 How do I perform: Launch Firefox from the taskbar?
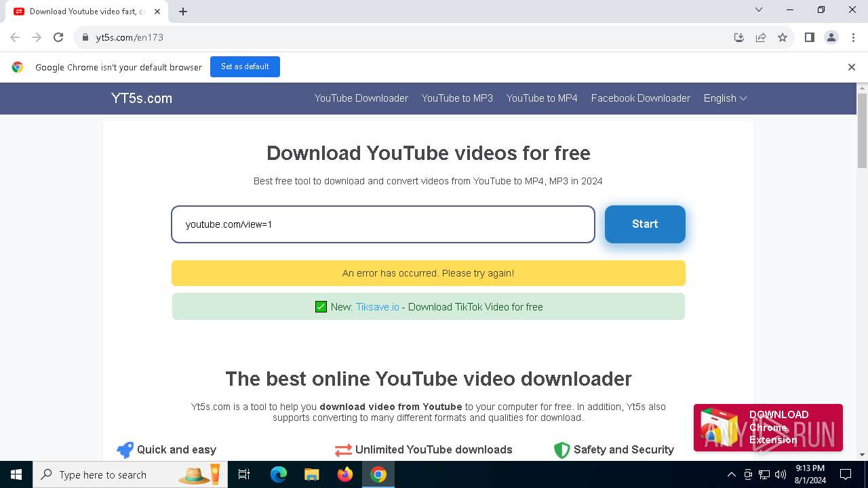[x=345, y=474]
